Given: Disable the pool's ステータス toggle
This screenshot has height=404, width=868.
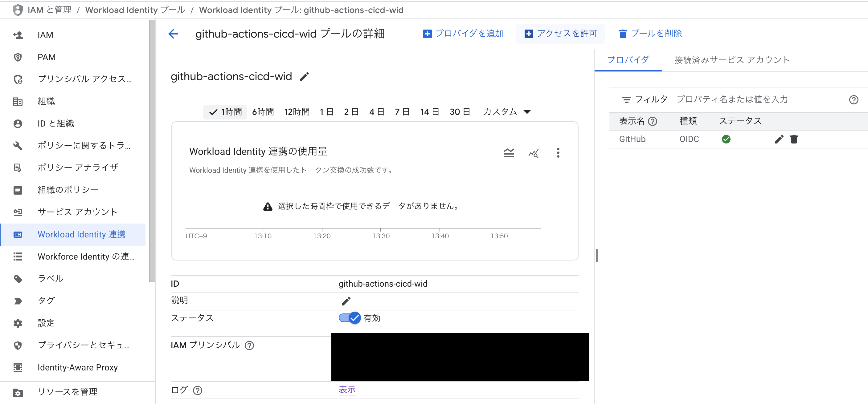Looking at the screenshot, I should pyautogui.click(x=349, y=317).
